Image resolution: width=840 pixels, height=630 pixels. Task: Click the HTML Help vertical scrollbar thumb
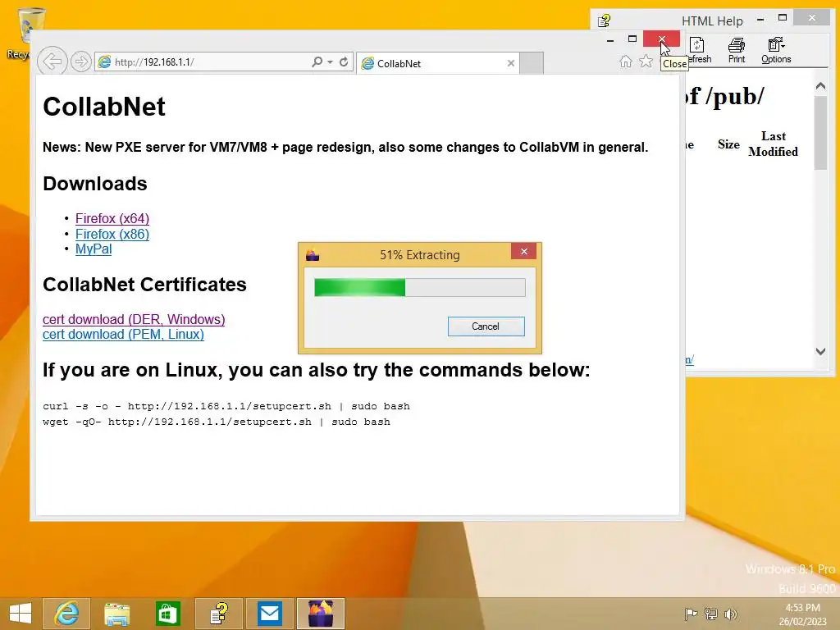pos(820,133)
